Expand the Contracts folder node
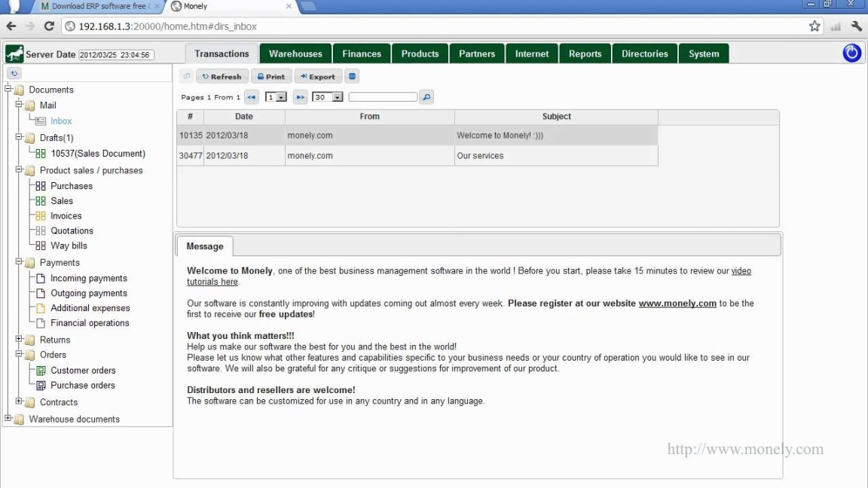This screenshot has width=868, height=488. point(19,401)
